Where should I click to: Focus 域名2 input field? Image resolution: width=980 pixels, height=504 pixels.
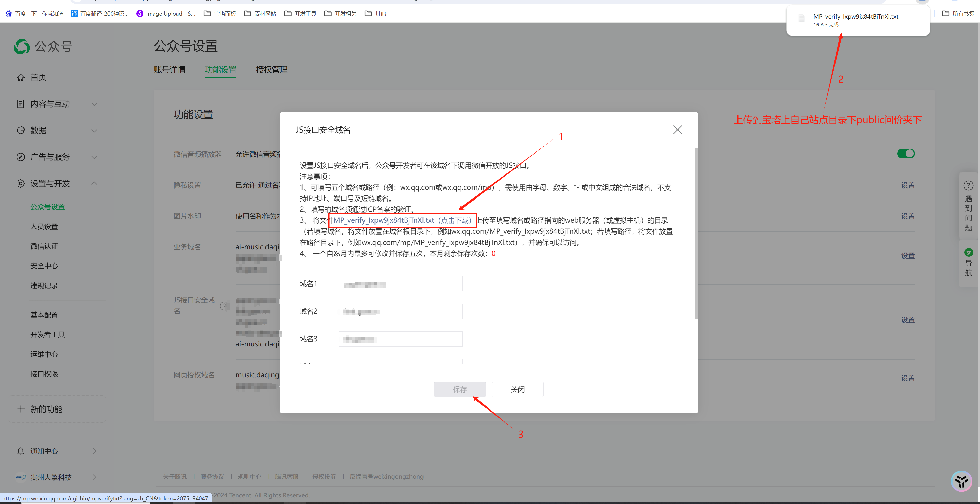[400, 311]
